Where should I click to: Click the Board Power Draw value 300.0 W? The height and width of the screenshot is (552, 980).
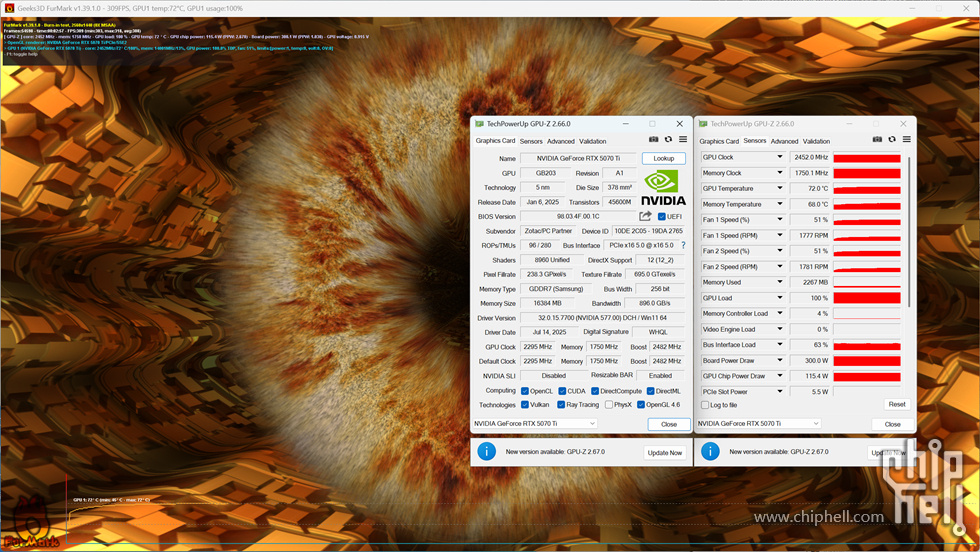[810, 361]
